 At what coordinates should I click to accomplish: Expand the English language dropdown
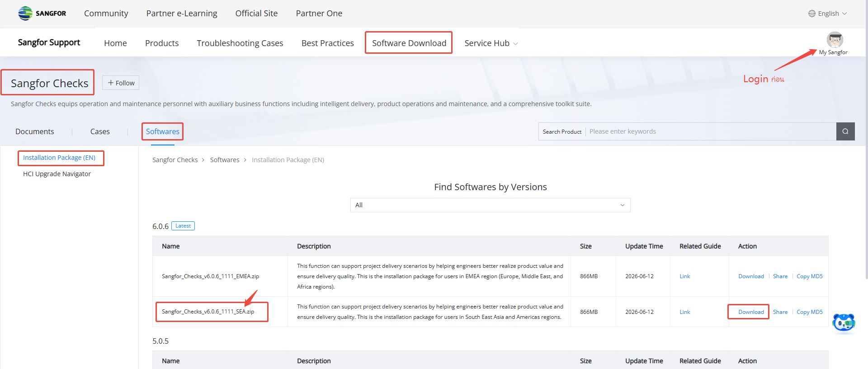pos(828,14)
